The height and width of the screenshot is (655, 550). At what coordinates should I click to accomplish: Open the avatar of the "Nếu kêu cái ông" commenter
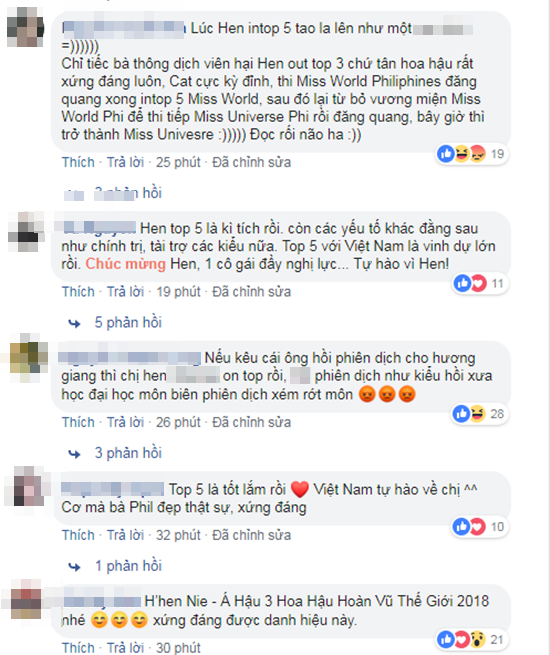pyautogui.click(x=28, y=358)
